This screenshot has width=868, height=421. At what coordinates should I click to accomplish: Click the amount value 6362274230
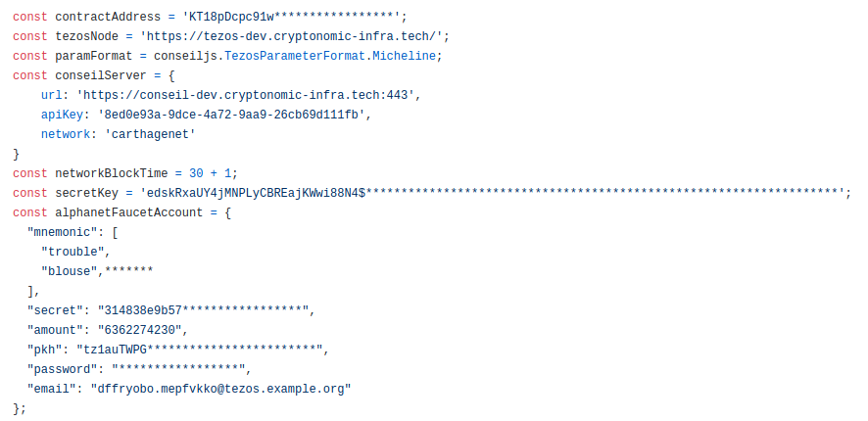click(x=139, y=330)
